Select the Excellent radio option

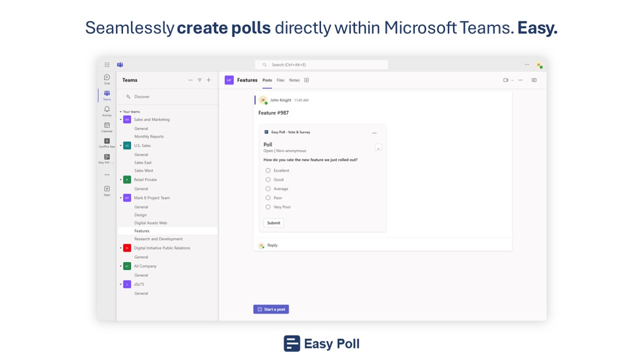[268, 171]
